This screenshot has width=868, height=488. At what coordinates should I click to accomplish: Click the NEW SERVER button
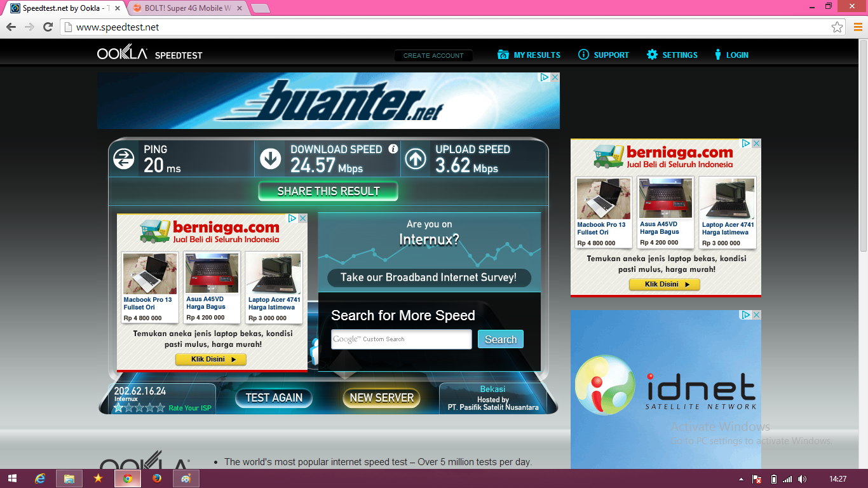(381, 398)
